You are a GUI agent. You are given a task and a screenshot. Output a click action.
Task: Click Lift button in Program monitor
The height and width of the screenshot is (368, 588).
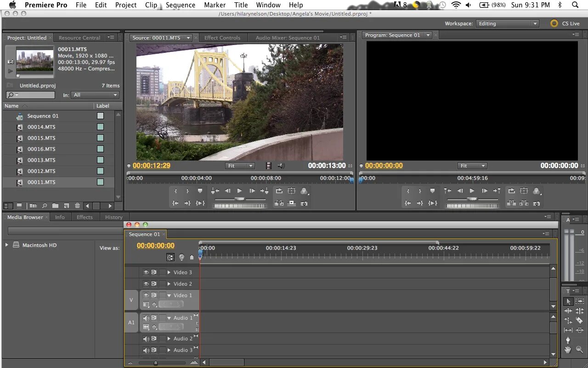tap(512, 203)
